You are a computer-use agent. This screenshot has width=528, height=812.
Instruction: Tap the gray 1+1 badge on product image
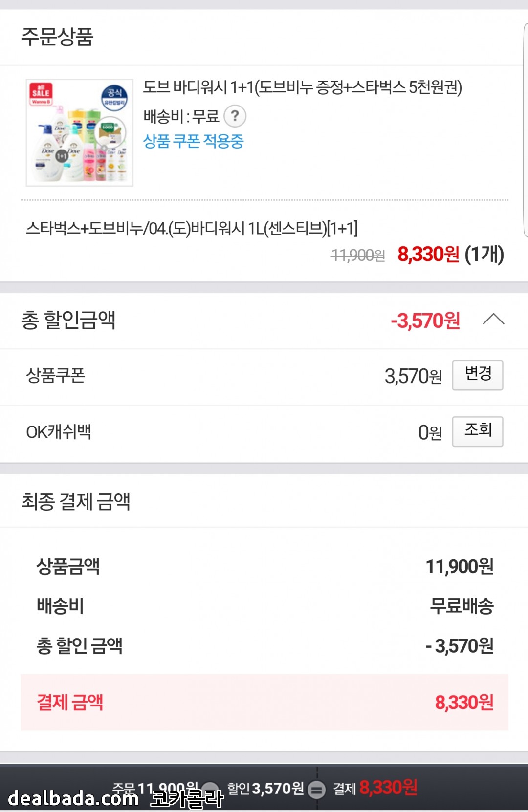pyautogui.click(x=62, y=156)
